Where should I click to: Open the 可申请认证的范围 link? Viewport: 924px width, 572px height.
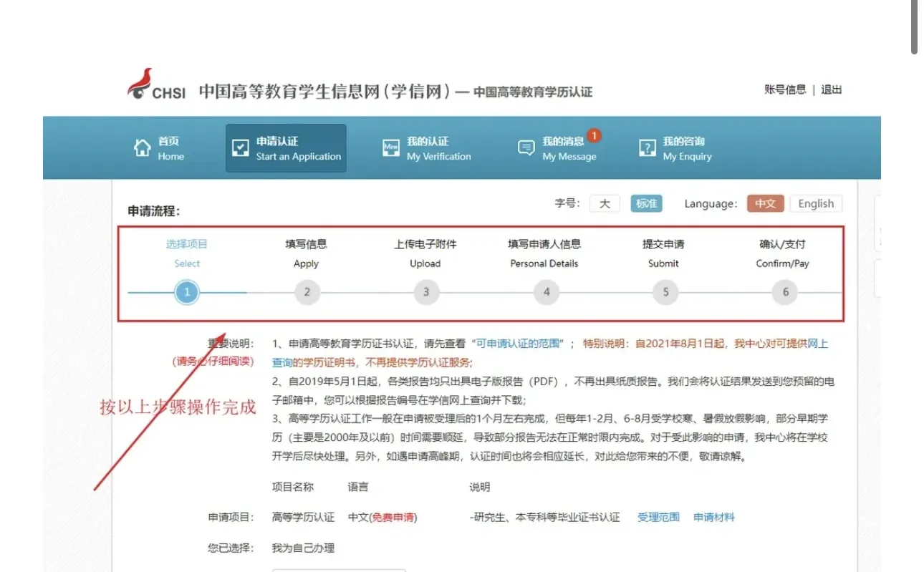[x=519, y=344]
